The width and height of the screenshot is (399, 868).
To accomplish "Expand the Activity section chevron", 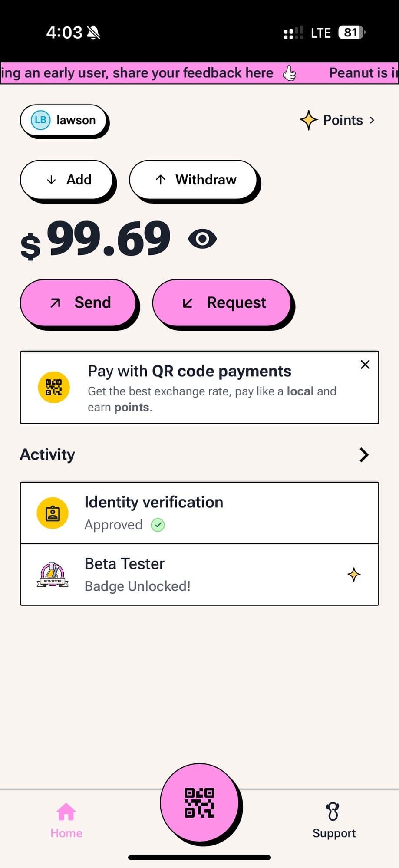I will (x=364, y=454).
